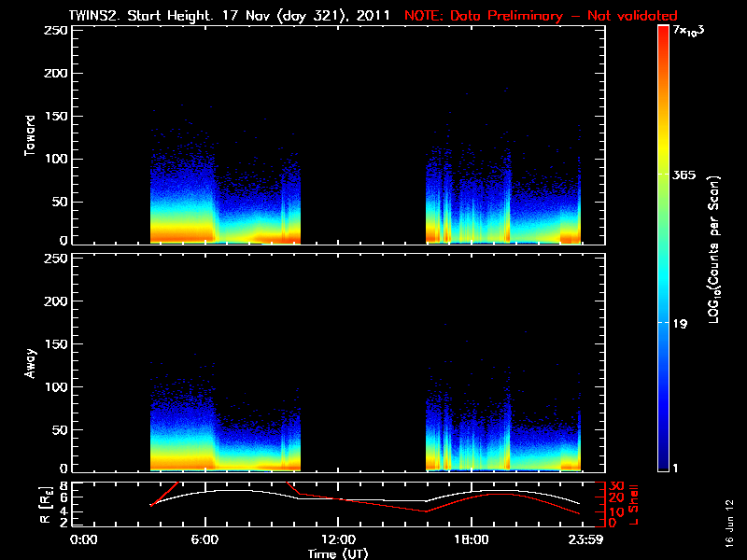Click the 'LOG10(Counts per Scan)' colorbar label
Screen dimensions: 747x560
pos(713,250)
